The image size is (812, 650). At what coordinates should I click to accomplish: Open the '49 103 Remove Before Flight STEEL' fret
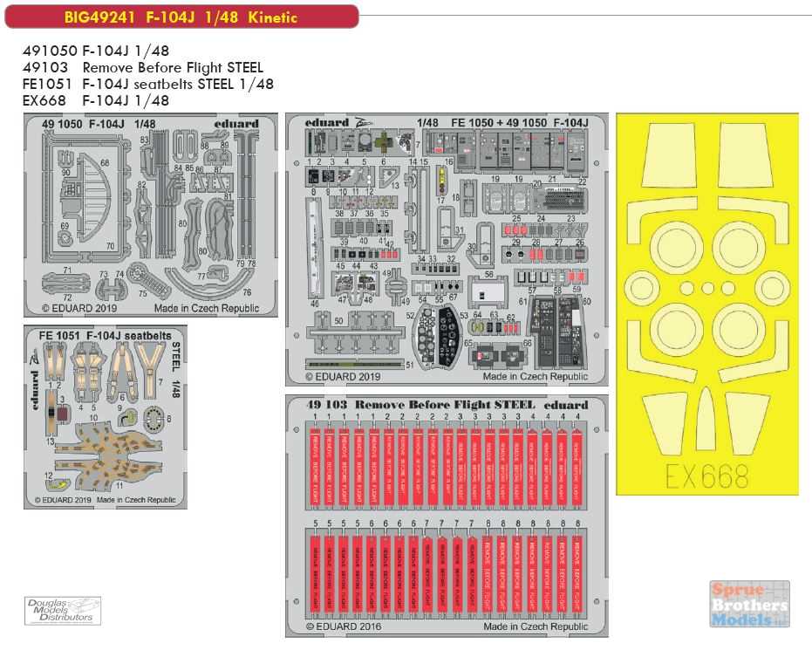(x=447, y=516)
